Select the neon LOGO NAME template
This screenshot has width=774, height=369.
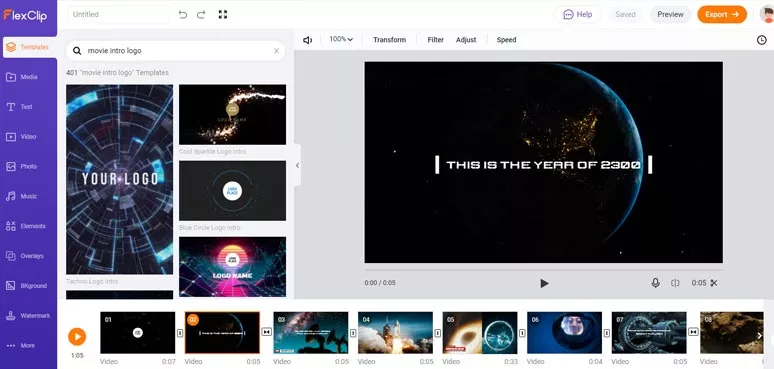click(232, 266)
